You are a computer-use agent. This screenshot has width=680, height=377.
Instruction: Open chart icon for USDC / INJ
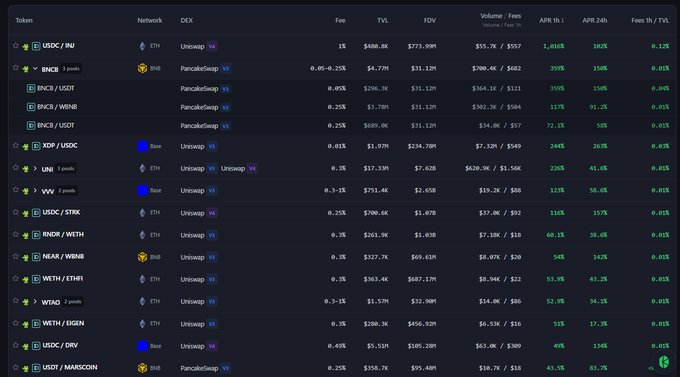coord(36,46)
